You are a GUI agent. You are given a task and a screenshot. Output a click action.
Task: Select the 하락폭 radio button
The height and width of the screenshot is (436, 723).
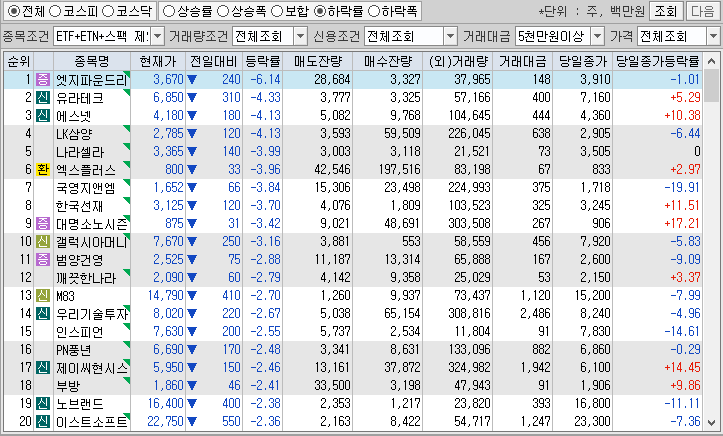click(374, 11)
